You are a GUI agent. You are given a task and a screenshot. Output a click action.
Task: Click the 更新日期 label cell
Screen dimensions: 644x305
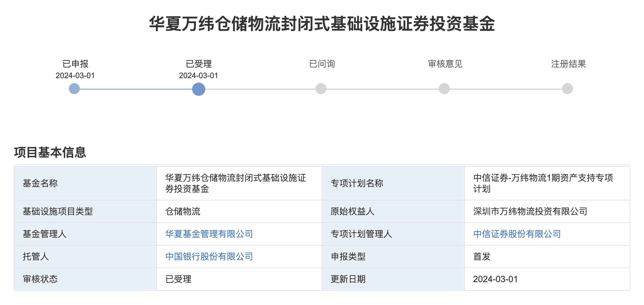point(393,279)
